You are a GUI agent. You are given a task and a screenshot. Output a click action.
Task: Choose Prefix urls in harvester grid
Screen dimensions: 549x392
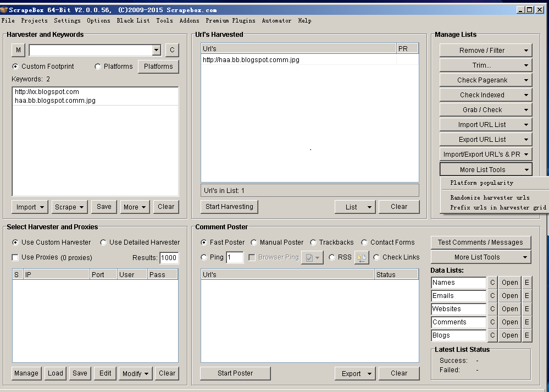(498, 207)
